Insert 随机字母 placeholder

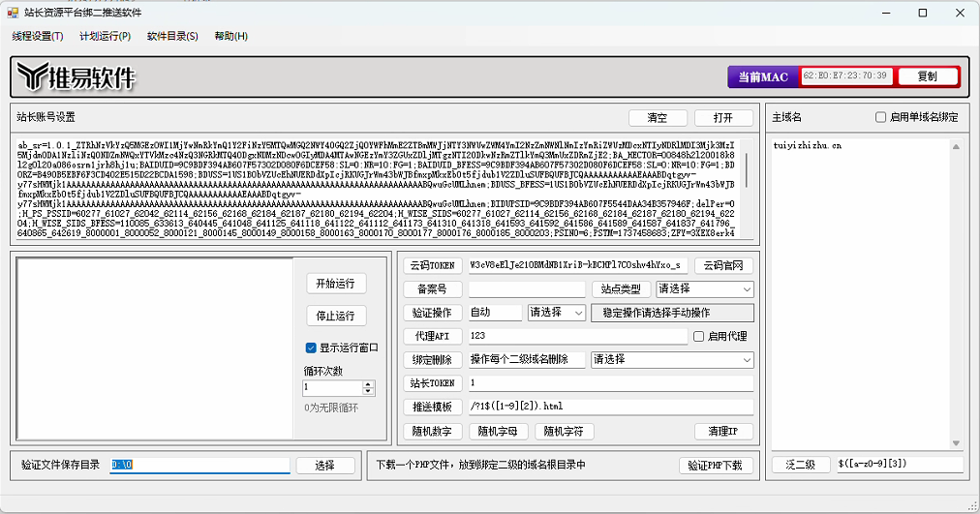[x=498, y=432]
